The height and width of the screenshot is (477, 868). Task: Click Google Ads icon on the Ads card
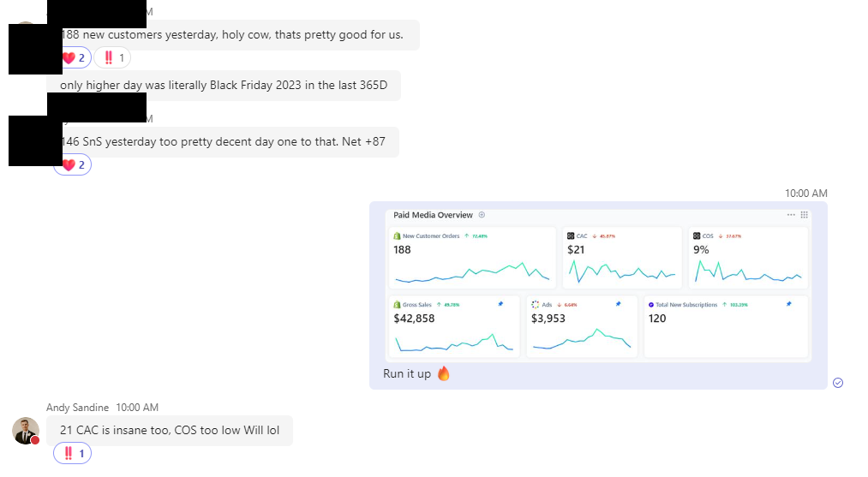tap(536, 304)
